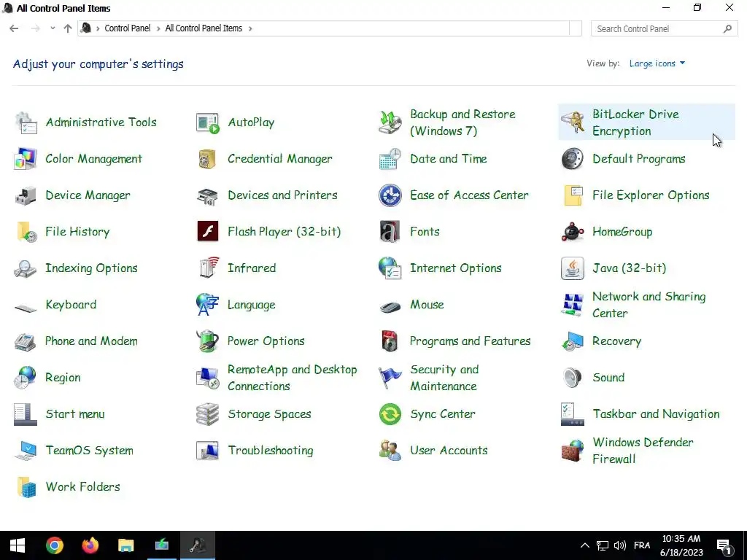Open the File History icon
The image size is (747, 560).
[26, 232]
